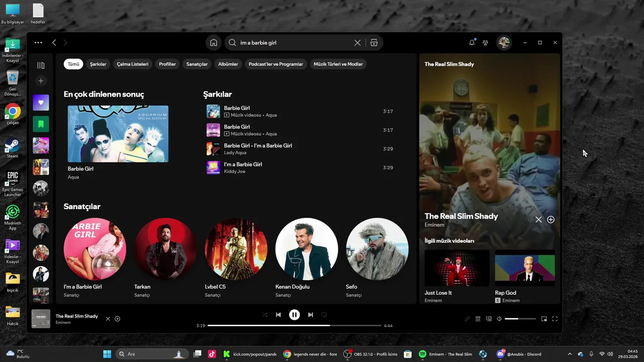Viewport: 644px width, 362px height.
Task: Toggle repeat mode
Action: point(324,315)
